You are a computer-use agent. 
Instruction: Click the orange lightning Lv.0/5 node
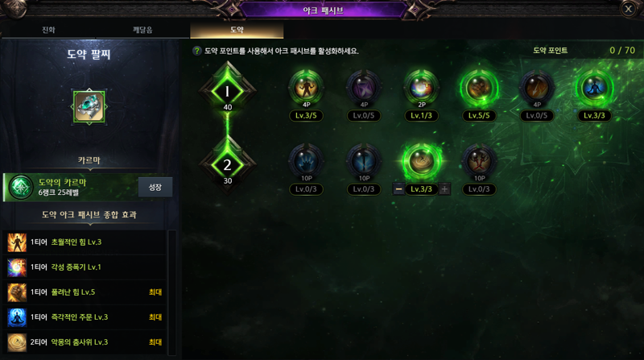click(537, 87)
